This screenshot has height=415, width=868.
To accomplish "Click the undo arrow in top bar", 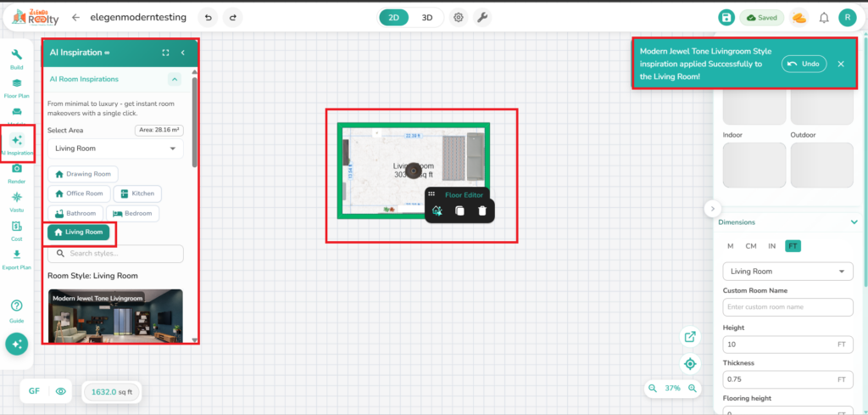I will tap(207, 17).
